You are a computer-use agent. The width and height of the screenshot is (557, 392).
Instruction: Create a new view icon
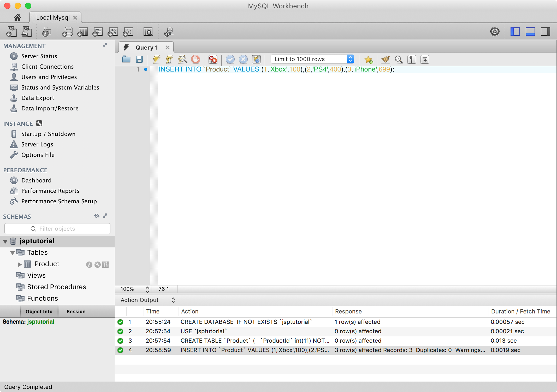tap(98, 32)
